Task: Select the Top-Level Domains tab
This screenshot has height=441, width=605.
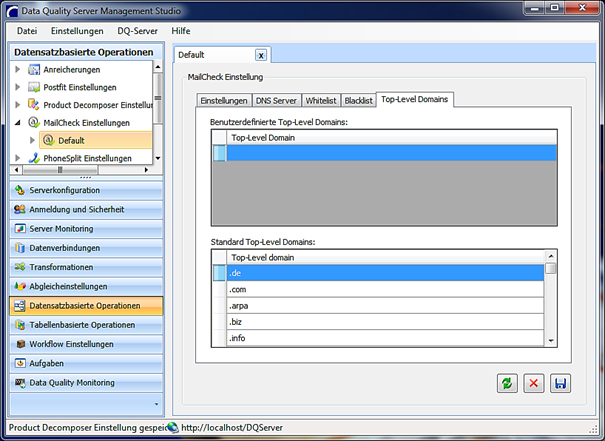Action: [x=415, y=100]
